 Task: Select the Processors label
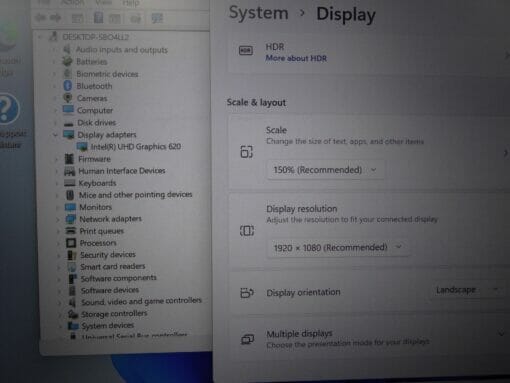pyautogui.click(x=98, y=243)
